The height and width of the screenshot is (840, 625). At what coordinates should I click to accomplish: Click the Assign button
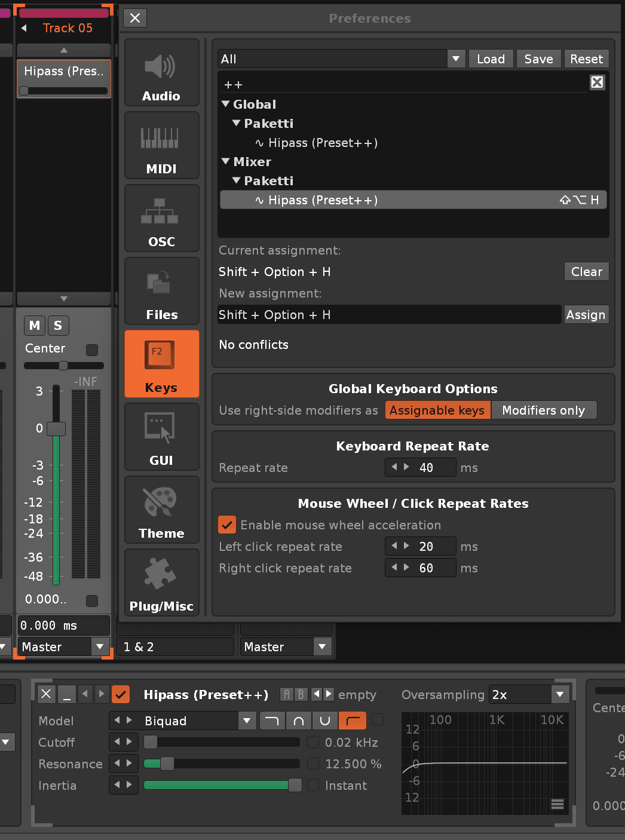[x=586, y=315]
